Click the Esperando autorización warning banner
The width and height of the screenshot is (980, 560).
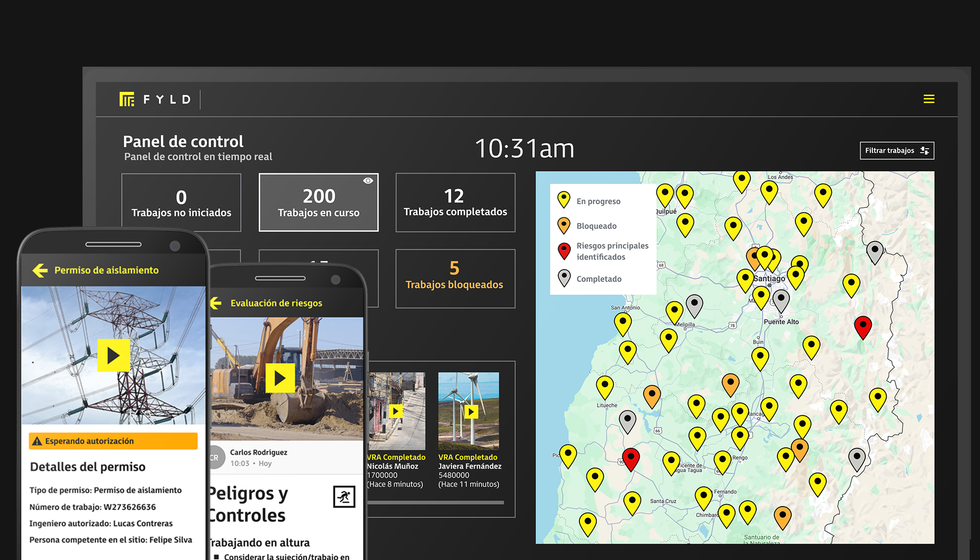click(x=113, y=441)
